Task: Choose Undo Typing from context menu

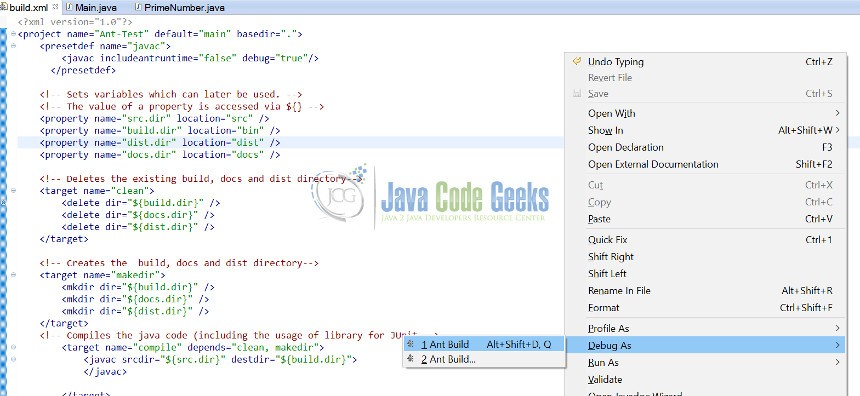Action: 705,61
